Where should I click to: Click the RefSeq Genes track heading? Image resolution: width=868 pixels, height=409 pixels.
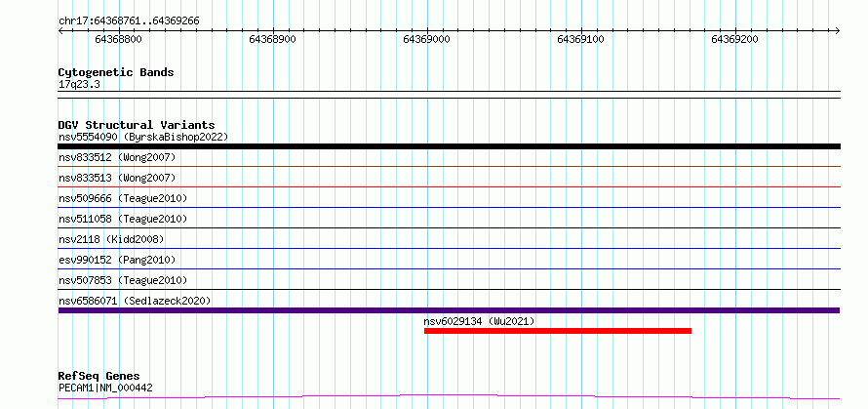click(99, 377)
